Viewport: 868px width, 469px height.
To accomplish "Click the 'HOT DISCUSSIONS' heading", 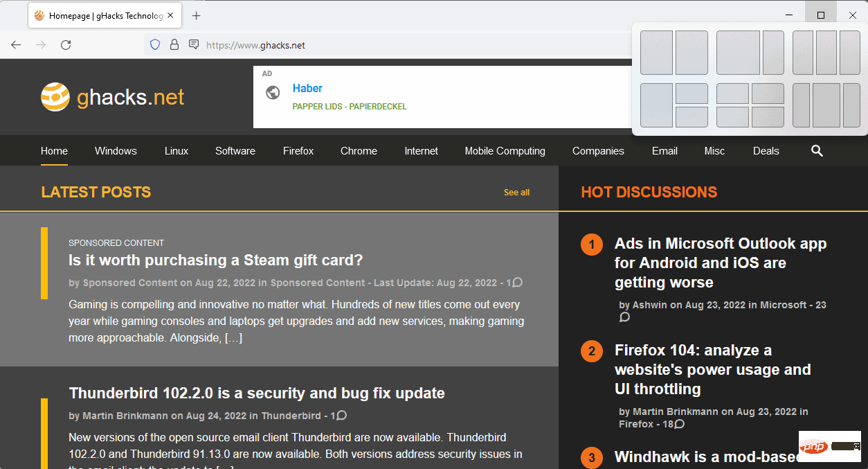I will (649, 192).
